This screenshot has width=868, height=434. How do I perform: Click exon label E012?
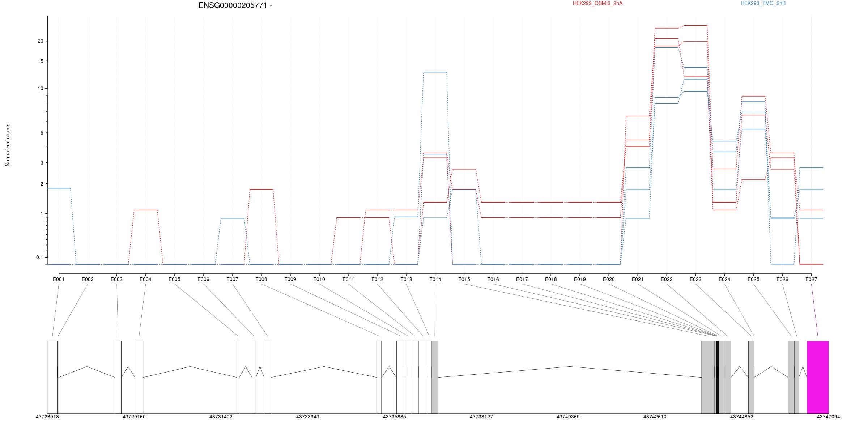point(377,279)
